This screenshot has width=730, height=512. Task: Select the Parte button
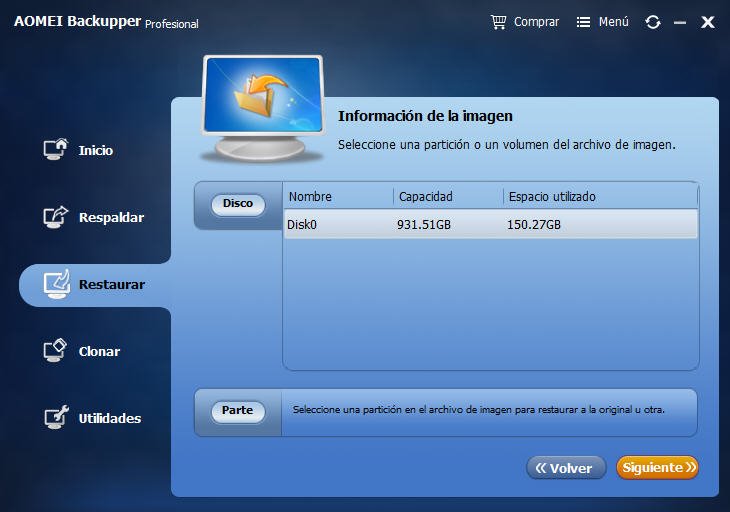click(x=237, y=411)
